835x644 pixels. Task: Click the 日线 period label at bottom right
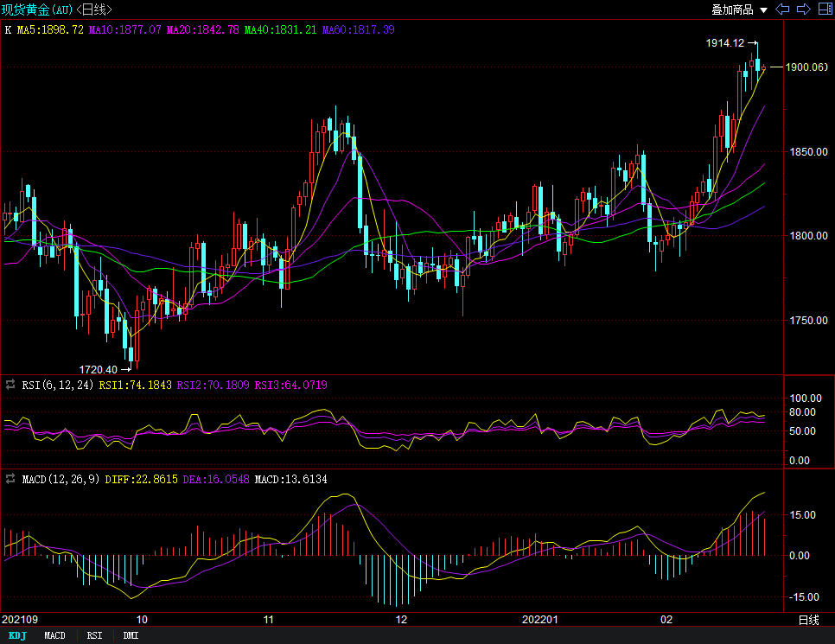(807, 620)
